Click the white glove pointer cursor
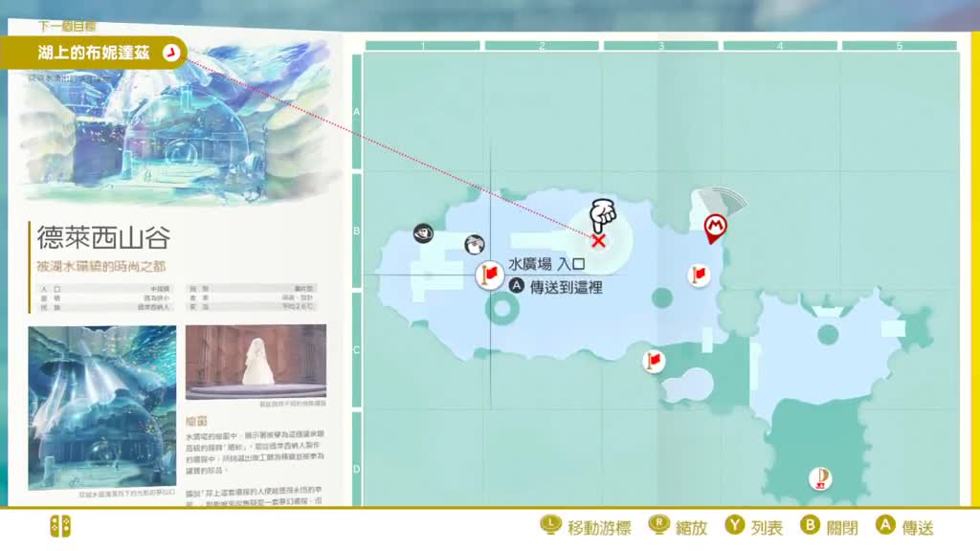The height and width of the screenshot is (551, 980). [x=603, y=215]
